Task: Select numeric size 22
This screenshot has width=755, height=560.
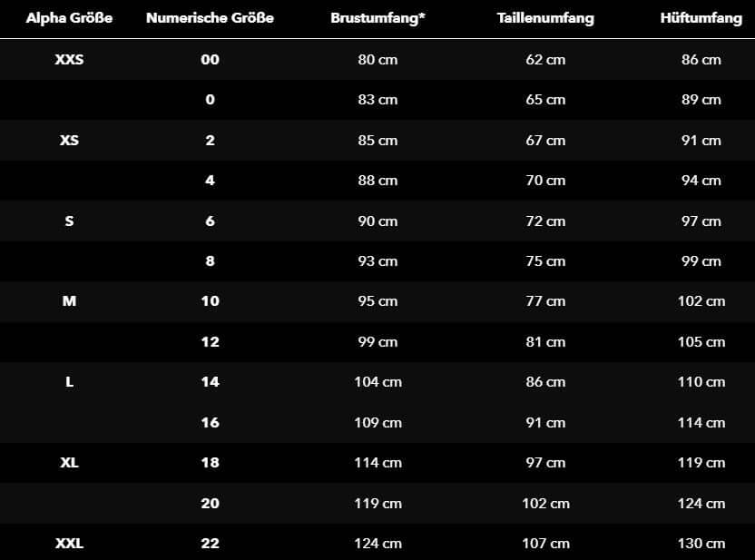Action: tap(210, 544)
